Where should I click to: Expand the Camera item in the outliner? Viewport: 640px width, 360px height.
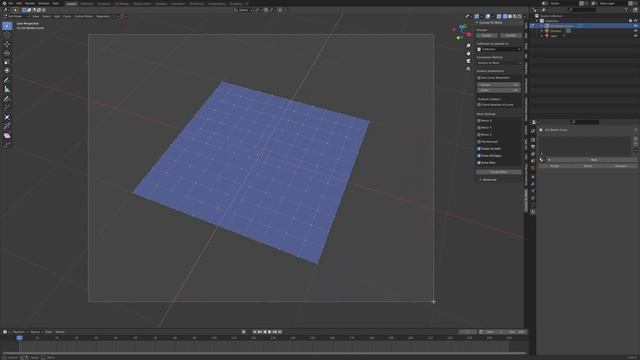click(542, 31)
